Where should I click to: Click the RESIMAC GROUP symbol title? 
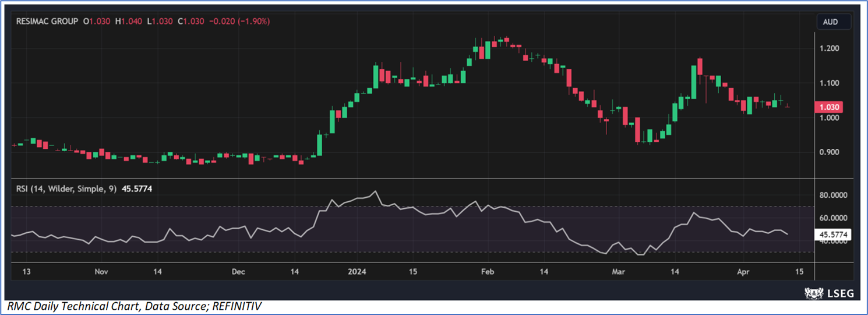pyautogui.click(x=47, y=21)
